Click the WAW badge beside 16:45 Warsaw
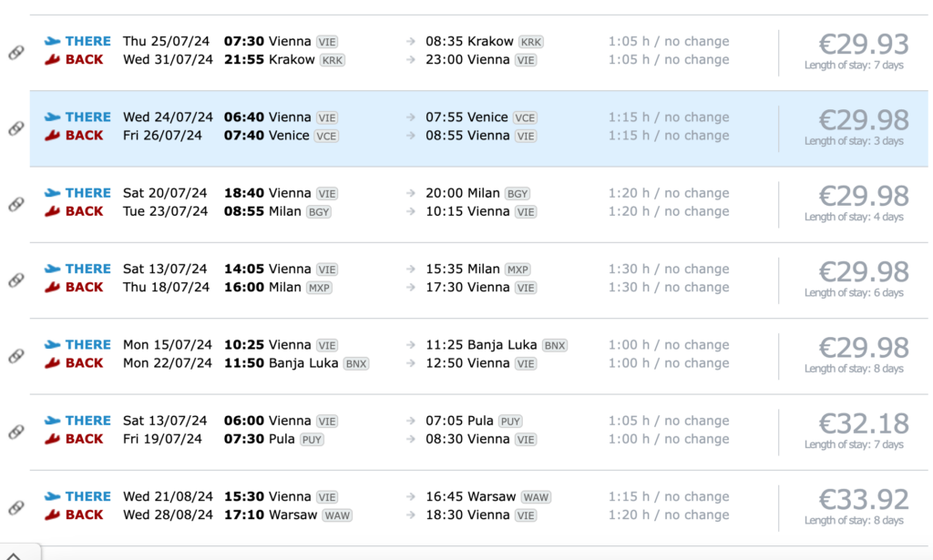The width and height of the screenshot is (933, 560). pos(535,497)
